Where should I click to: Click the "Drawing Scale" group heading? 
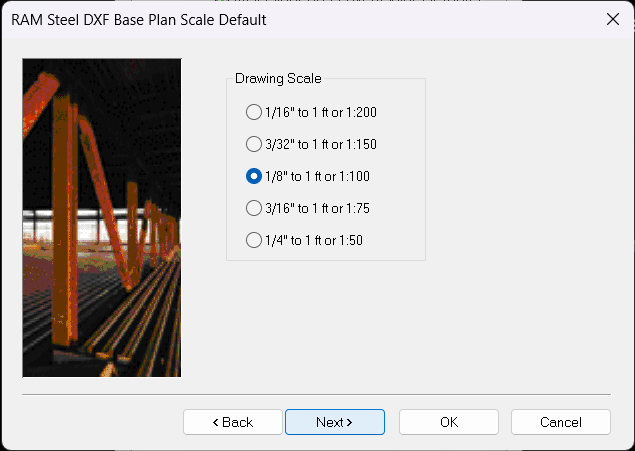278,78
